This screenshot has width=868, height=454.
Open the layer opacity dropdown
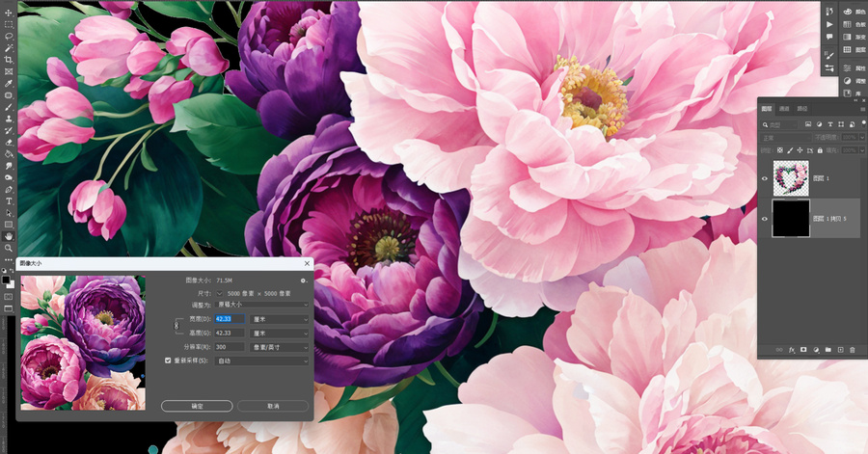pyautogui.click(x=862, y=138)
